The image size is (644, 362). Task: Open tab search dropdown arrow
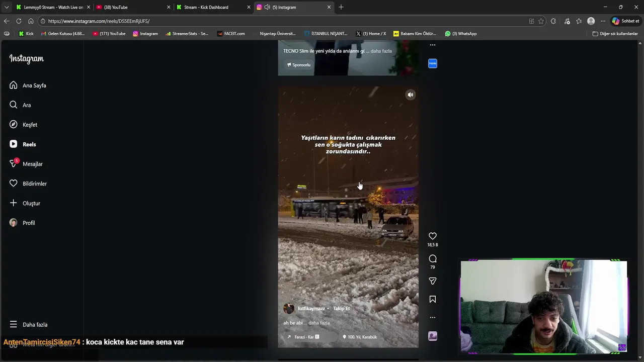pyautogui.click(x=7, y=7)
